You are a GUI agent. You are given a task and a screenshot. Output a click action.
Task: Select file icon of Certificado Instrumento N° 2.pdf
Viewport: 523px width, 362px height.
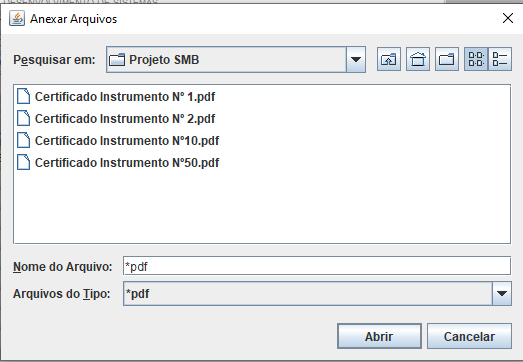pyautogui.click(x=23, y=118)
